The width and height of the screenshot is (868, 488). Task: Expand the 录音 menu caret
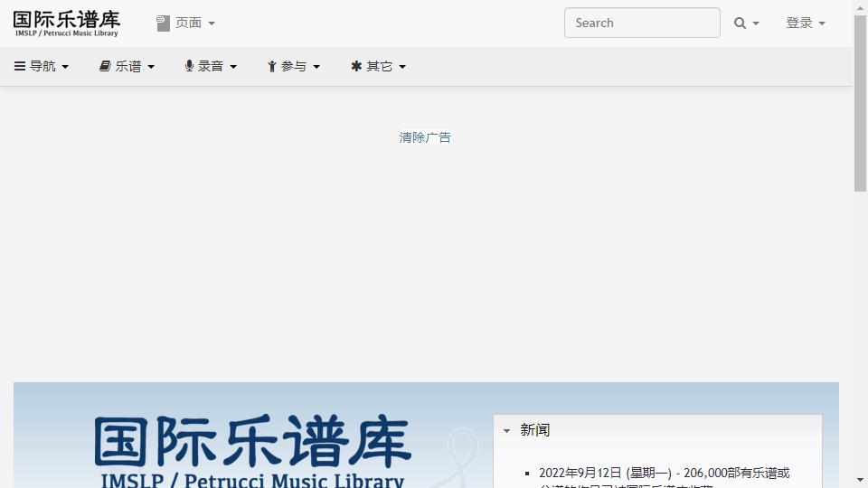[233, 67]
